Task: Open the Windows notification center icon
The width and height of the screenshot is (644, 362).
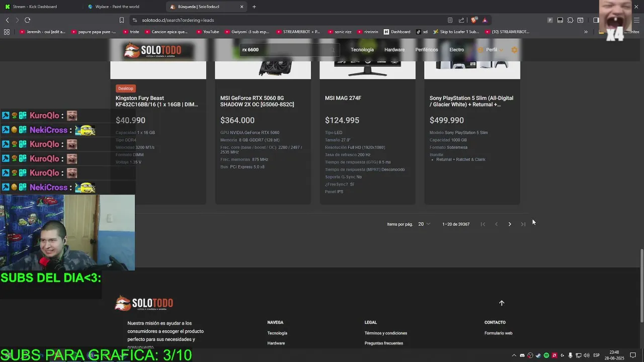Action: (x=633, y=355)
